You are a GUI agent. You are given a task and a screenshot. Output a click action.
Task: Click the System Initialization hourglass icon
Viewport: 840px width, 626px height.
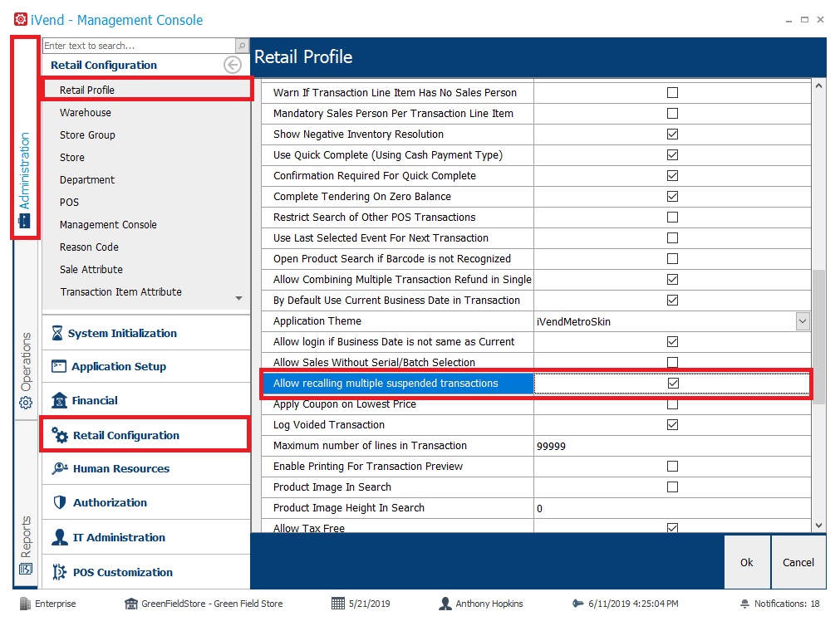[57, 333]
